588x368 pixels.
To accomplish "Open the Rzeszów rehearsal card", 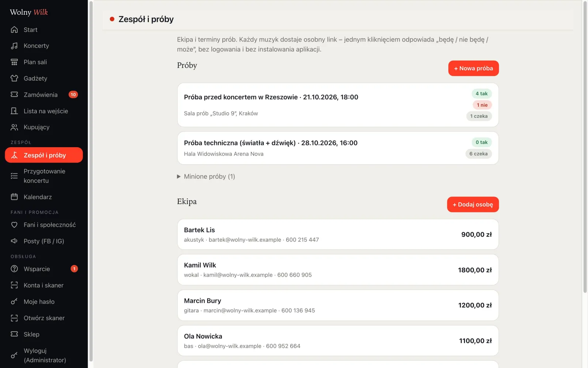I will point(338,105).
